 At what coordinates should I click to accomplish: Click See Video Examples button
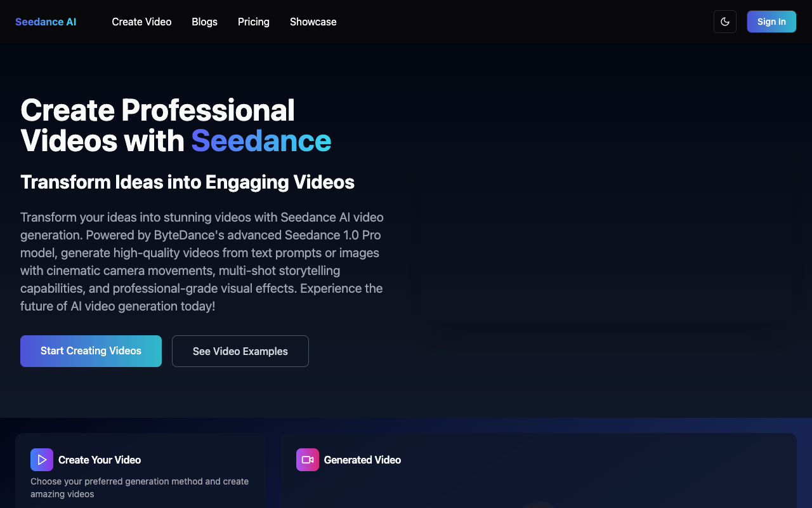[240, 351]
